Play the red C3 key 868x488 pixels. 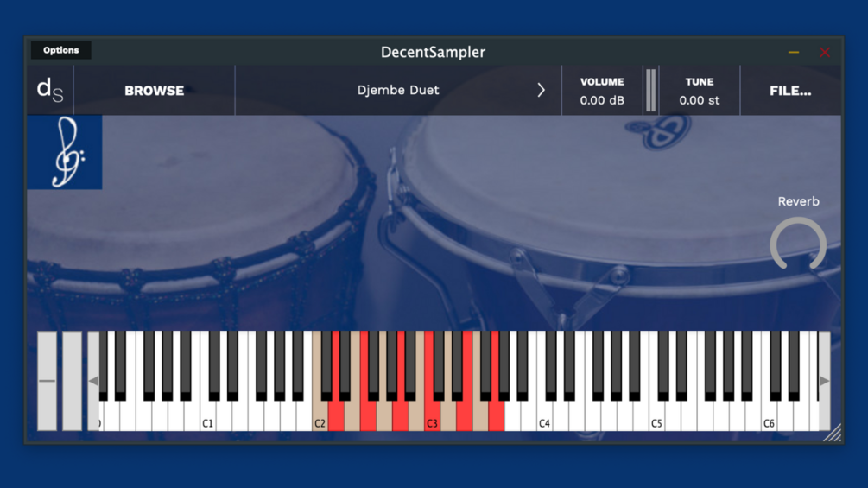[433, 416]
